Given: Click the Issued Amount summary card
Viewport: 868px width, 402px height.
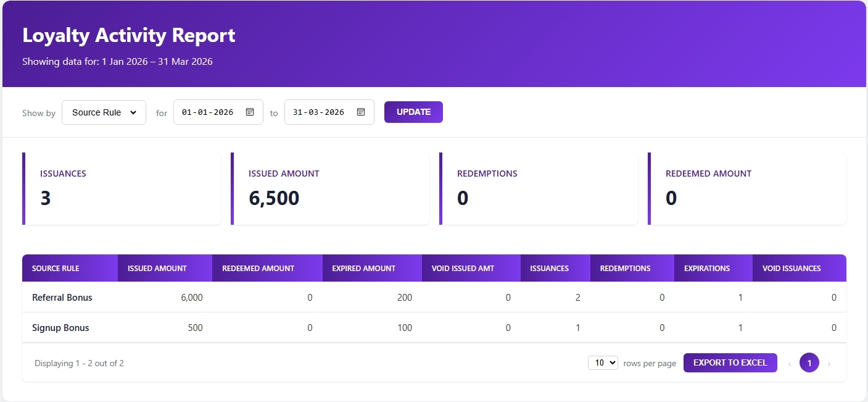Looking at the screenshot, I should [330, 188].
